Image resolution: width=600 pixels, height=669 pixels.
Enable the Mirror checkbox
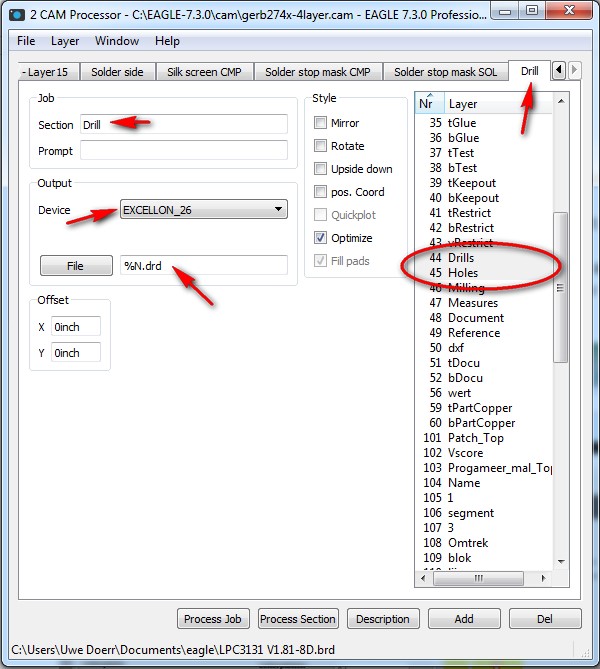pyautogui.click(x=321, y=123)
